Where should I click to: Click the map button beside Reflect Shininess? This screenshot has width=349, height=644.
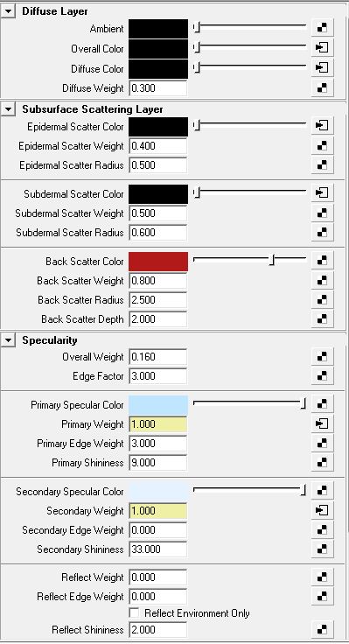point(322,629)
